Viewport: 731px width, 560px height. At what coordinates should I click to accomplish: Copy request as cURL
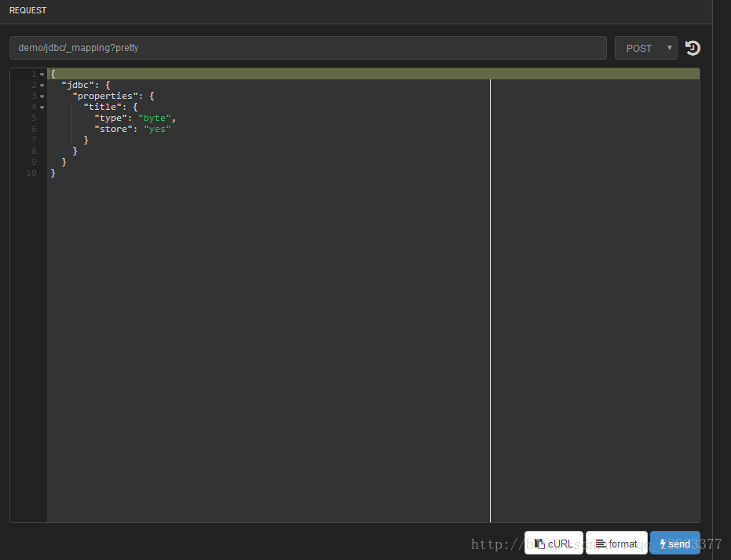[554, 544]
